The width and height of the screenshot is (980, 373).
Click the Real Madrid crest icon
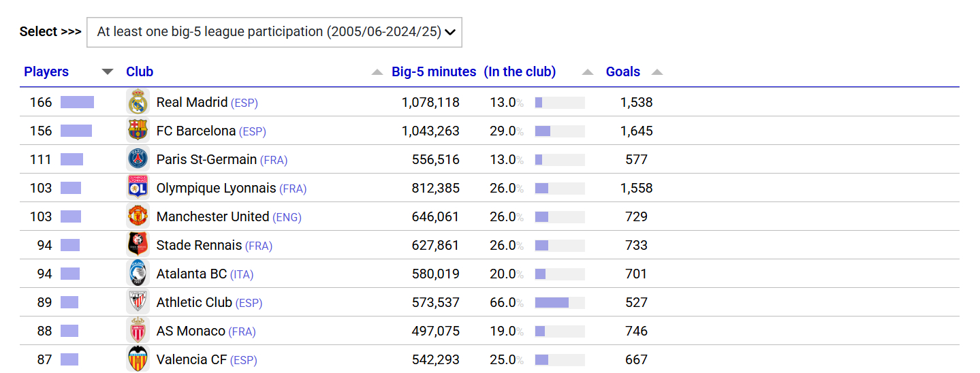(x=138, y=102)
